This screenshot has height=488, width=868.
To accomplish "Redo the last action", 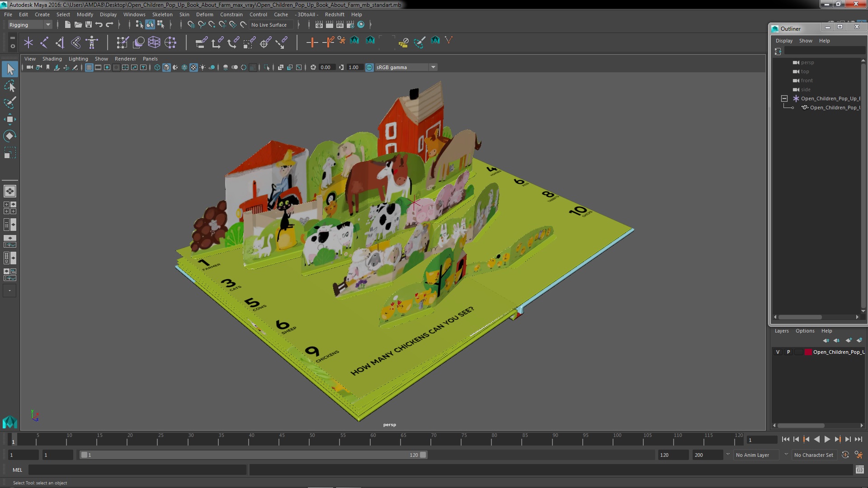I will coord(109,25).
